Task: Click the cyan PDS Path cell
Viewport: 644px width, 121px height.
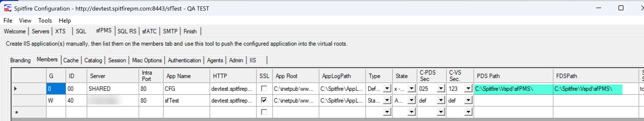Action: click(x=513, y=89)
